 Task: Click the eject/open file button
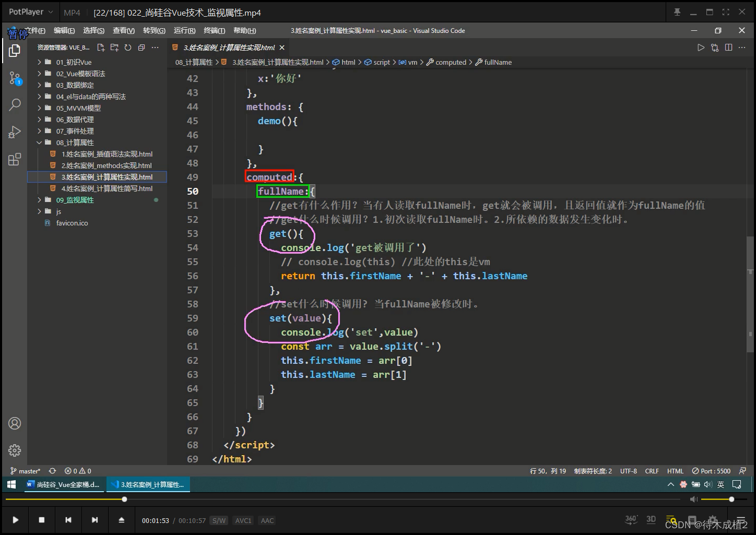click(x=121, y=520)
